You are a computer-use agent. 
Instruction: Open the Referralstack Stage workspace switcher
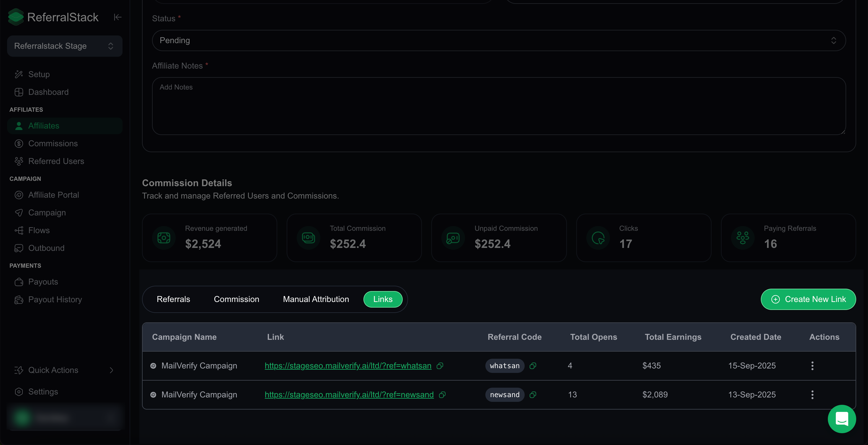[x=64, y=46]
